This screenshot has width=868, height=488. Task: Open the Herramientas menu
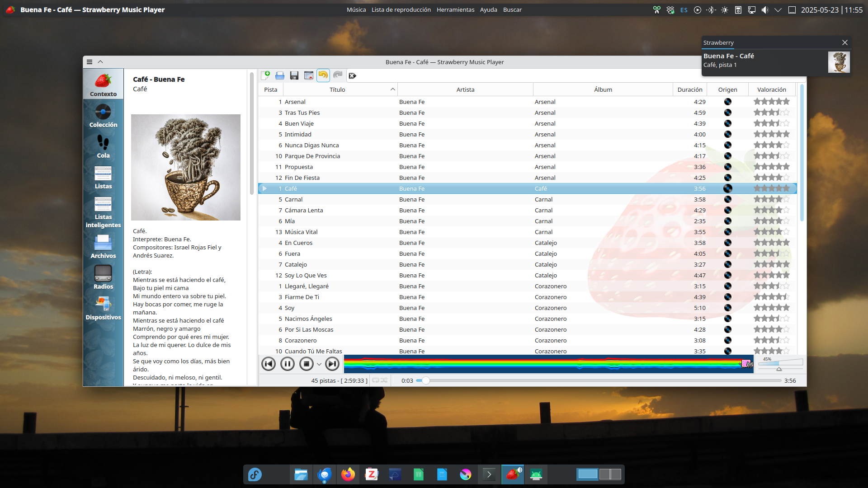tap(455, 9)
